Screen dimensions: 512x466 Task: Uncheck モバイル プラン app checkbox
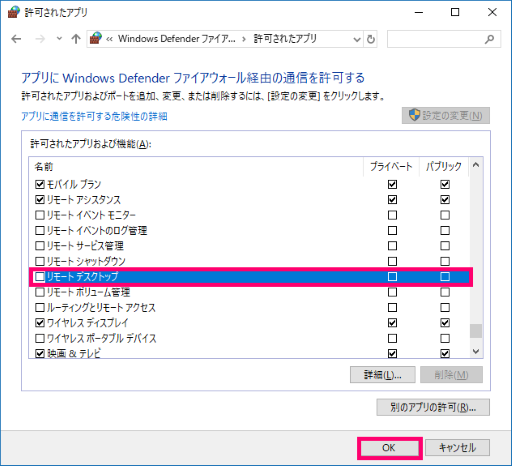pos(40,184)
